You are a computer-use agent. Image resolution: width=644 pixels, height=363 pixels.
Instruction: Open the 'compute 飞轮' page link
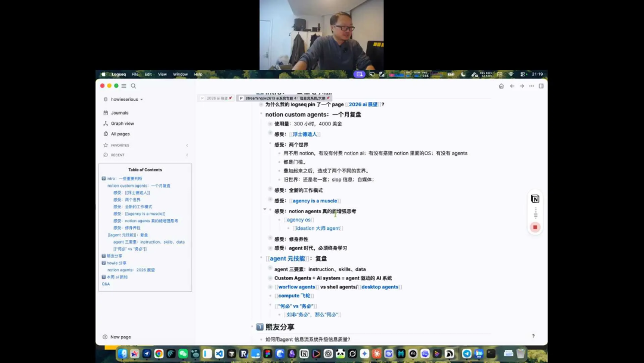pyautogui.click(x=294, y=296)
